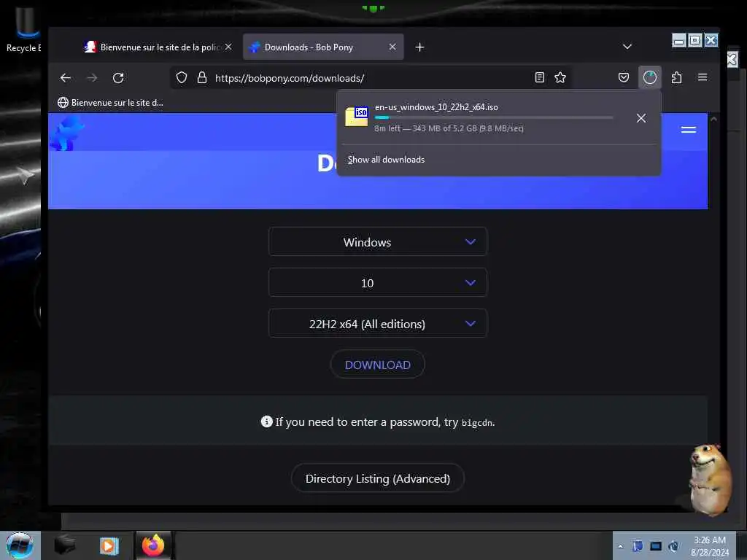The width and height of the screenshot is (747, 560).
Task: Click the en-us_windows_10_22h2_x64.iso filename
Action: pos(436,107)
